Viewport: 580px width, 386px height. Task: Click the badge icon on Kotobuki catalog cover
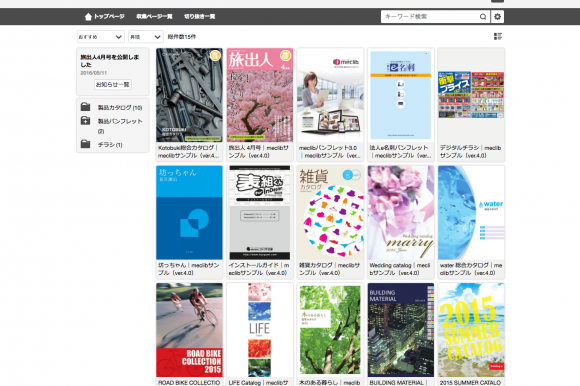(x=215, y=55)
